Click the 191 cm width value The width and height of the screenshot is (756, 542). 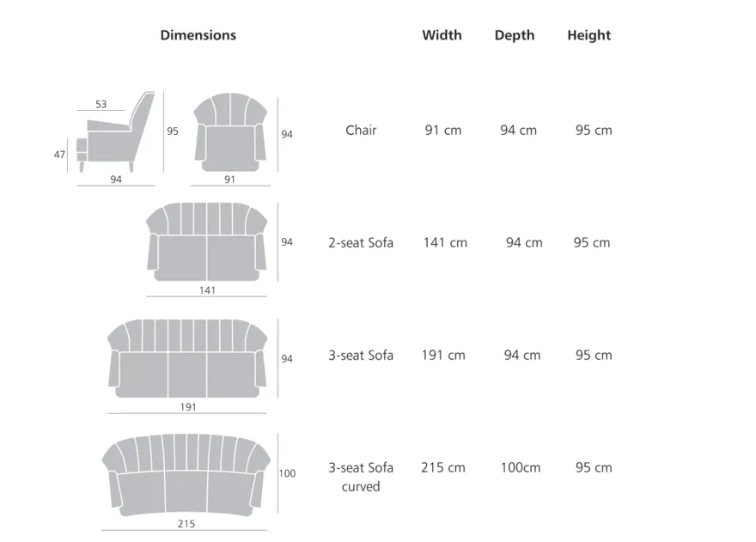pyautogui.click(x=443, y=356)
